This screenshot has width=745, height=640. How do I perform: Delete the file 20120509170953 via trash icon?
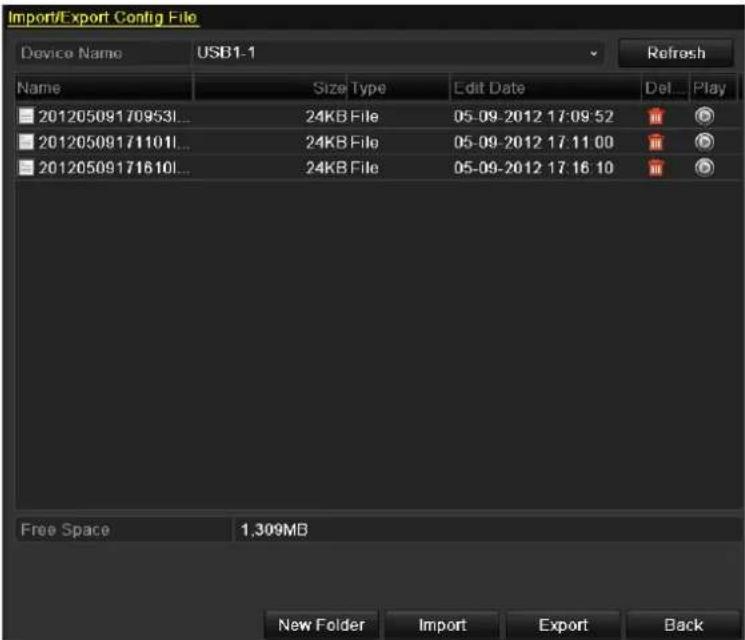point(656,116)
